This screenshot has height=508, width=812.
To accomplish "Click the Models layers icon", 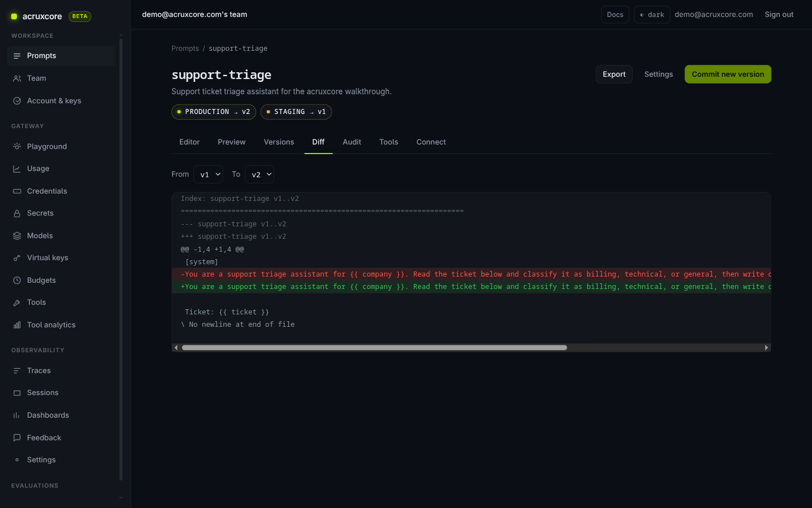I will (x=17, y=236).
